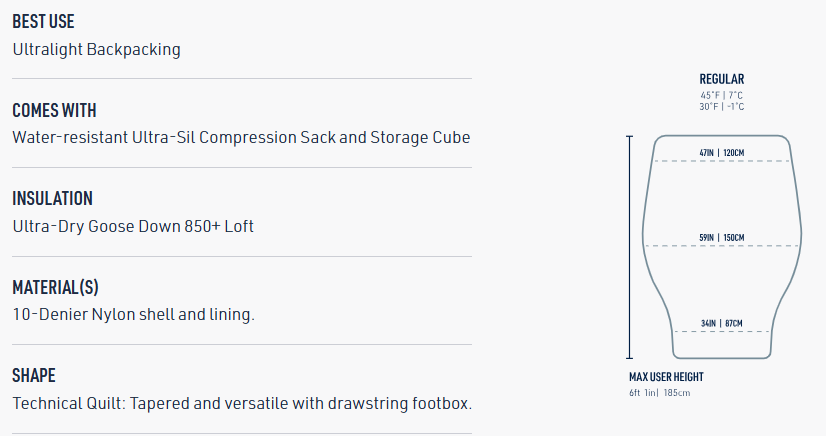This screenshot has height=436, width=826.
Task: Click the COMES WITH heading
Action: [54, 110]
